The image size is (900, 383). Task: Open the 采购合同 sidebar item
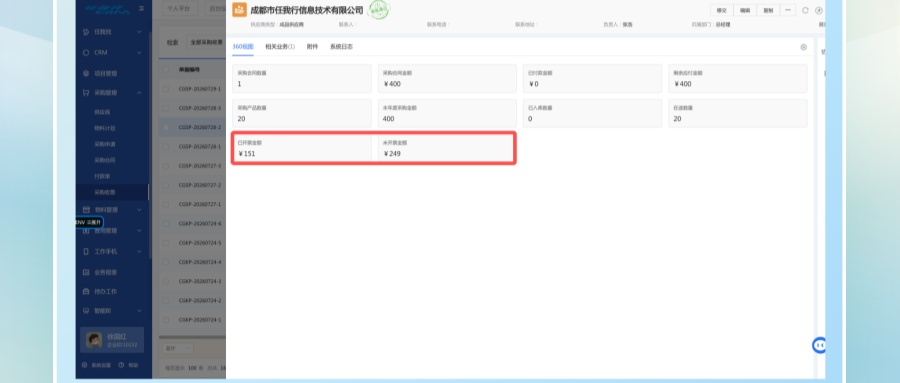pyautogui.click(x=104, y=160)
